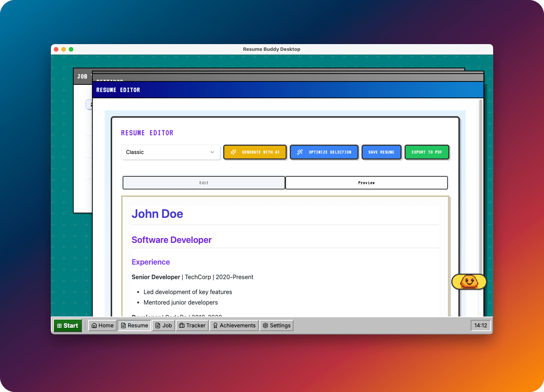Click the John Doe name heading
The height and width of the screenshot is (392, 544).
point(157,214)
